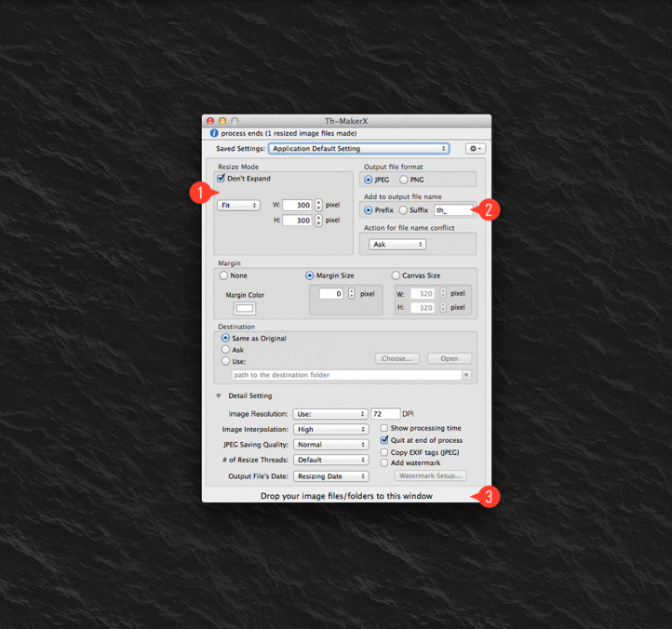Click the margin size stepper
Image resolution: width=672 pixels, height=629 pixels.
(x=352, y=293)
